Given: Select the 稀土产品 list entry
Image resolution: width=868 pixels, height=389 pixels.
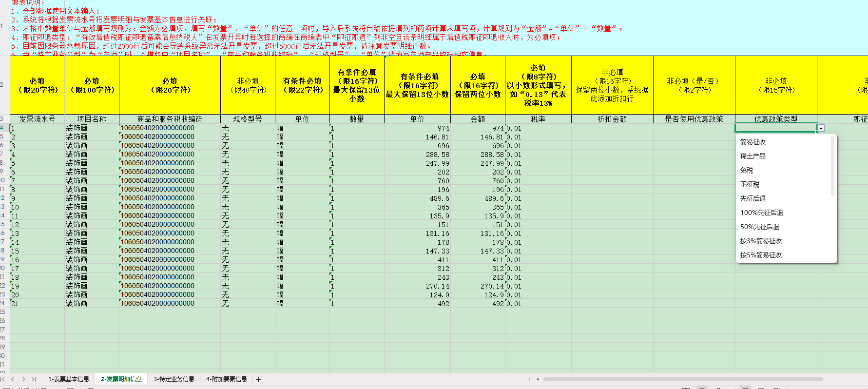Looking at the screenshot, I should pyautogui.click(x=753, y=156).
